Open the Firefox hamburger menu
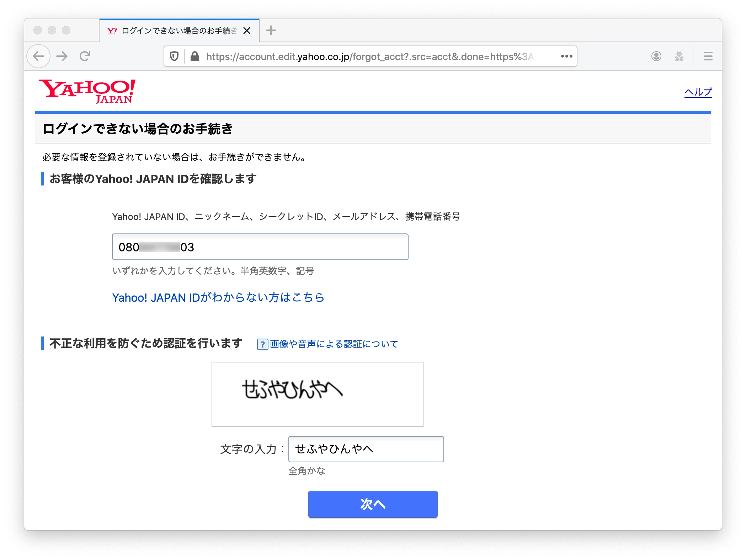 coord(708,56)
